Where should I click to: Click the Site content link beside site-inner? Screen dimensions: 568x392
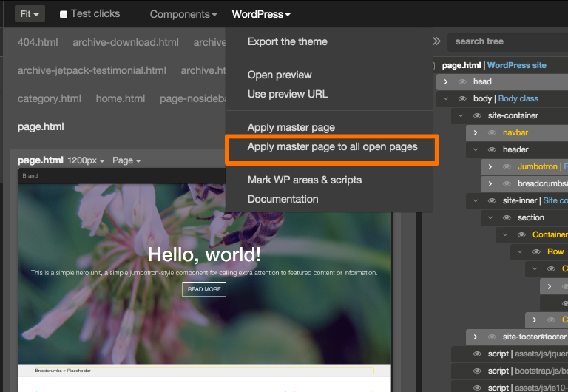click(x=555, y=200)
